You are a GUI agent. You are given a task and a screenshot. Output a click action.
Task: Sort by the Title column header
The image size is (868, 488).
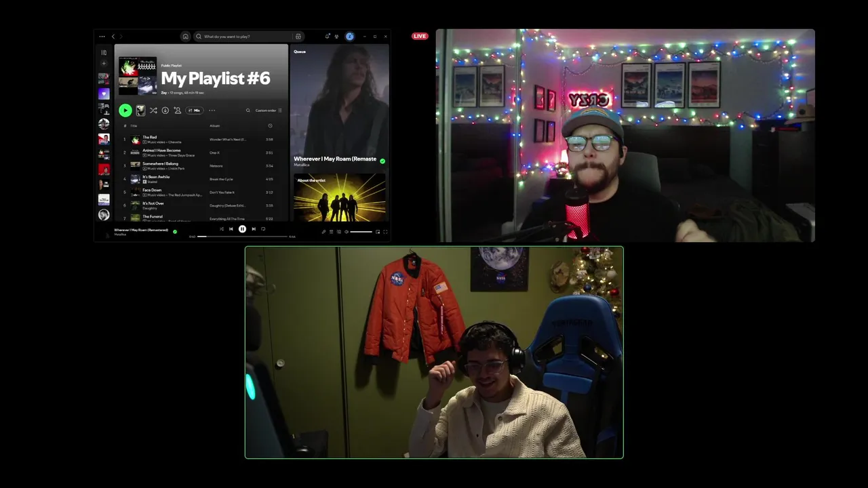pos(134,126)
